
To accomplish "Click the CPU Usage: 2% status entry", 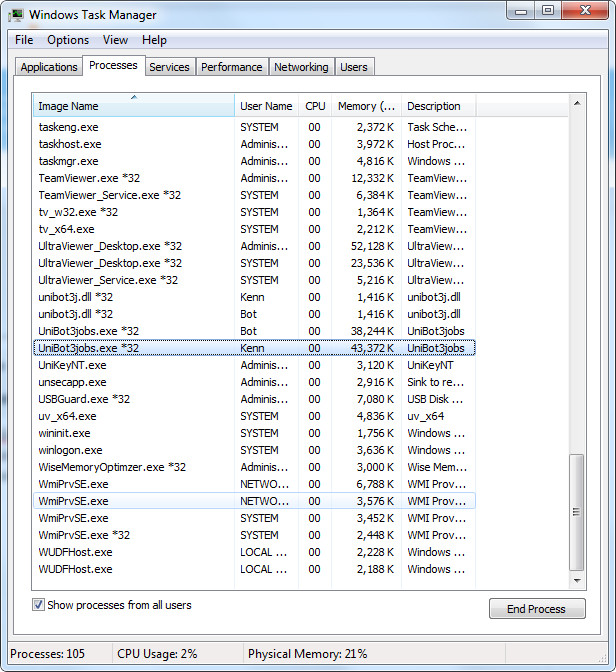I will point(157,654).
